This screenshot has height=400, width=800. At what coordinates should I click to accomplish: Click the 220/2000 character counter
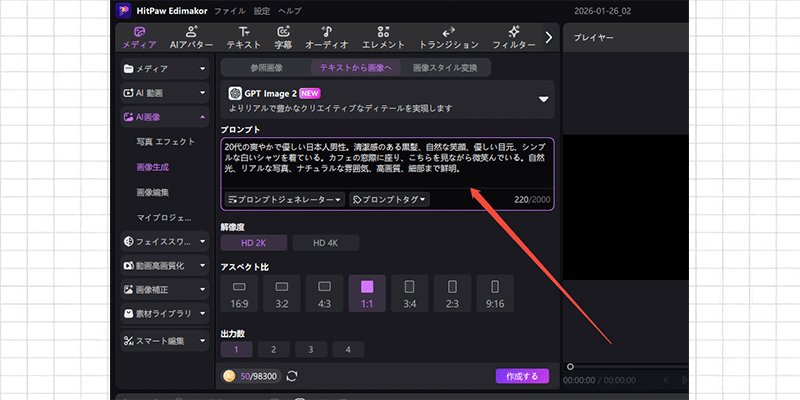(532, 199)
